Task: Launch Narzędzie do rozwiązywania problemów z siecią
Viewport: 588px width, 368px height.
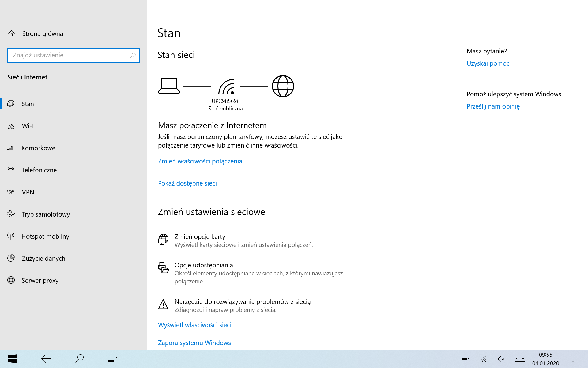Action: coord(242,302)
